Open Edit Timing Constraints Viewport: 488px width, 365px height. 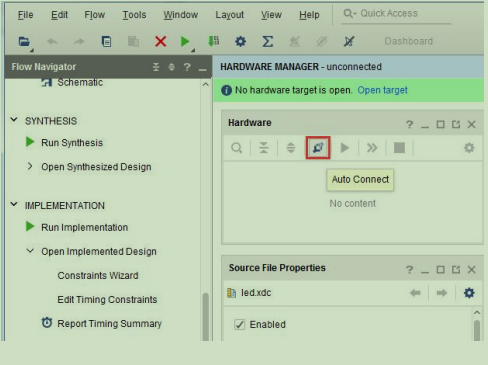[x=107, y=299]
